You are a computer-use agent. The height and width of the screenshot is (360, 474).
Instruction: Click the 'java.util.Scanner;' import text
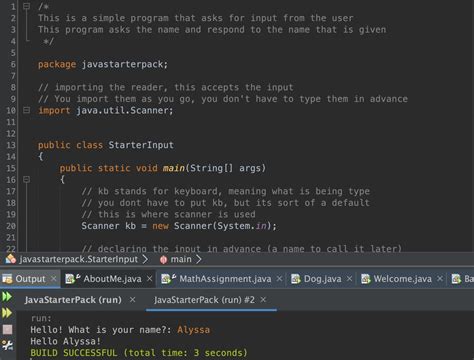pos(125,110)
